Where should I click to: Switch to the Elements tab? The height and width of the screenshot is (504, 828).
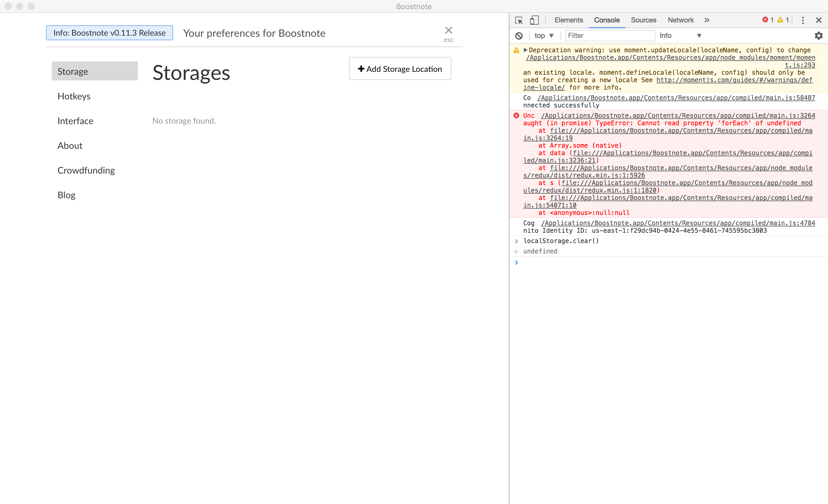tap(568, 20)
